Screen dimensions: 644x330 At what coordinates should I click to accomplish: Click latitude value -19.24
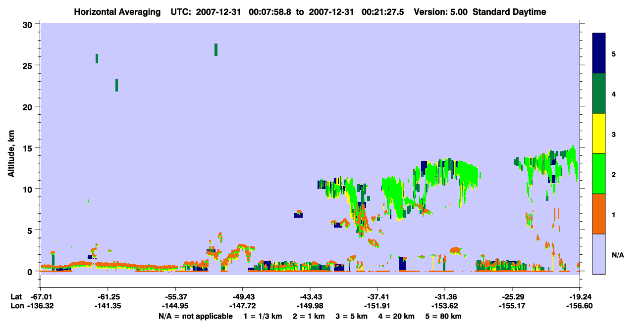pyautogui.click(x=579, y=297)
